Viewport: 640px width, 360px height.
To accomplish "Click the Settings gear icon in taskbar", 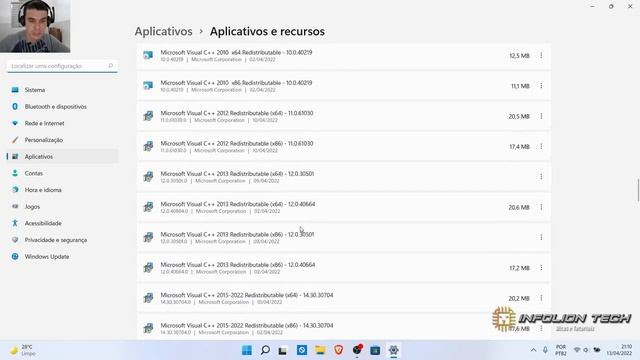I will tap(393, 350).
